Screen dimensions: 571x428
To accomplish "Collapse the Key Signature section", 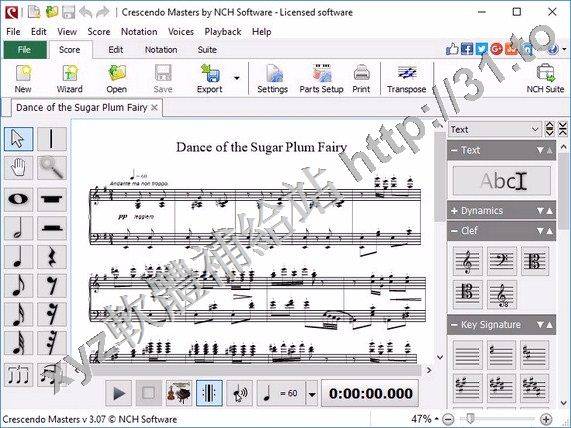I will pyautogui.click(x=454, y=325).
